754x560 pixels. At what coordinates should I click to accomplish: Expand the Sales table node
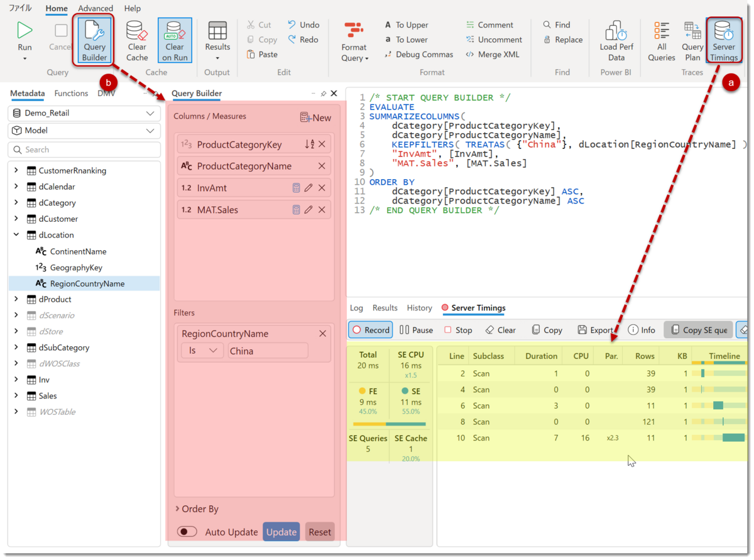(16, 396)
